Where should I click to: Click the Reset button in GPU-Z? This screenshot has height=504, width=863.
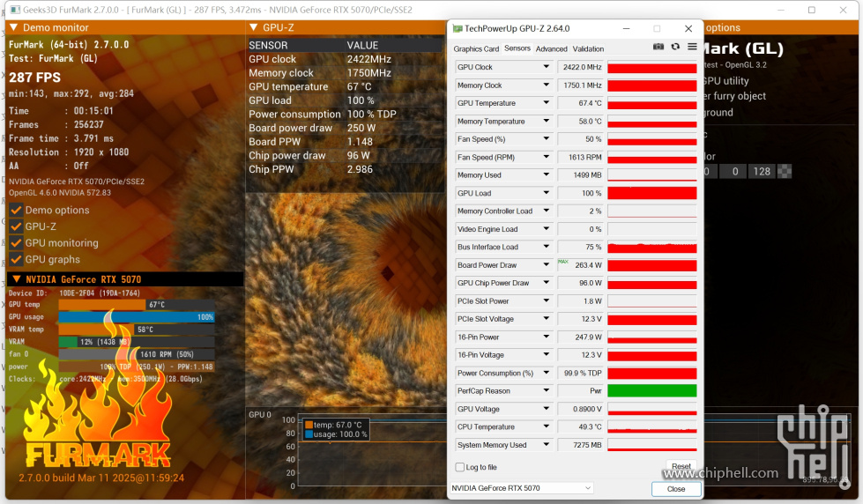click(681, 466)
